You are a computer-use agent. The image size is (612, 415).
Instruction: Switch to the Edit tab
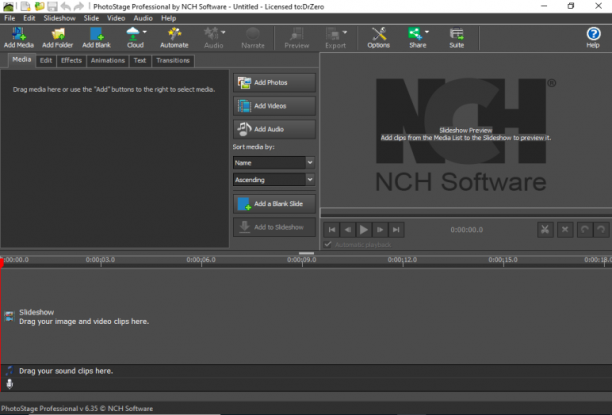(46, 61)
